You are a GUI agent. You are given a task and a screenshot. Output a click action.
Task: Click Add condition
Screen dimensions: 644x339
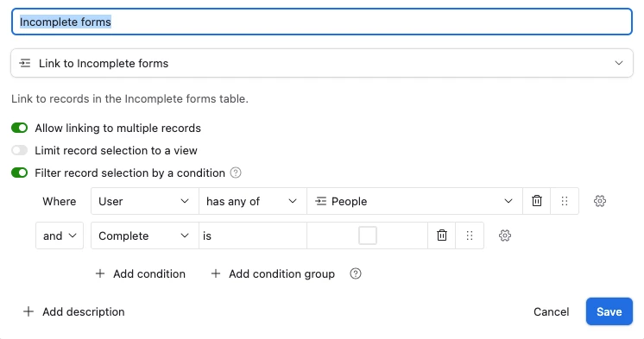click(x=141, y=273)
